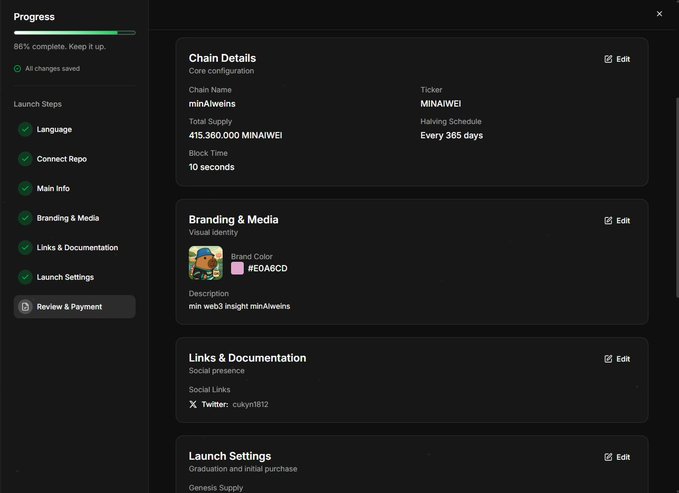The width and height of the screenshot is (679, 493).
Task: Click the ticker value MINAIWEI
Action: [x=440, y=104]
